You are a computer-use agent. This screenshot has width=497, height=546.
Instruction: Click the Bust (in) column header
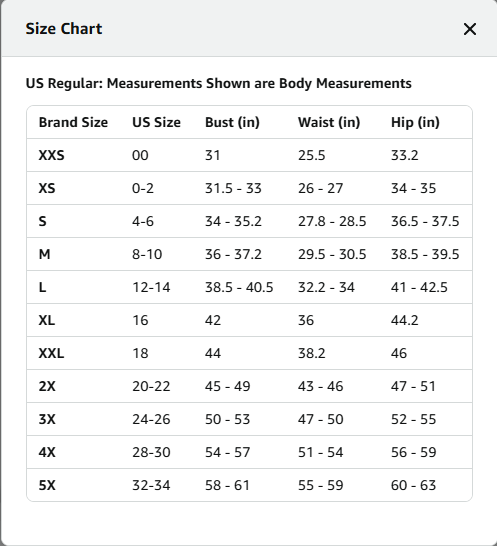232,122
